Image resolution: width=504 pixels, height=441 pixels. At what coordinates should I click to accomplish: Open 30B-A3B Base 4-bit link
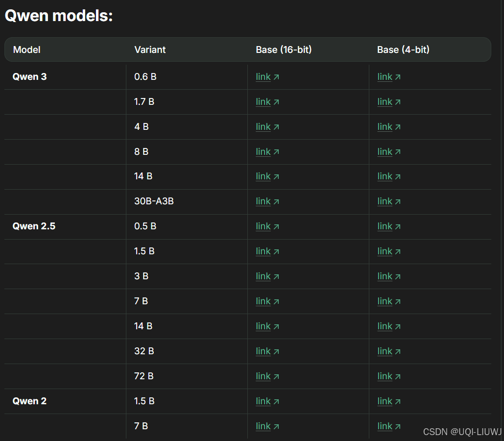click(x=388, y=201)
